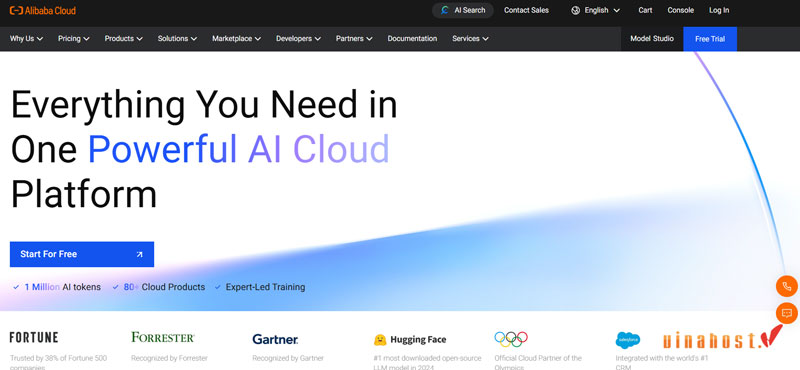Click the Hugging Face emoji logo

pyautogui.click(x=379, y=339)
